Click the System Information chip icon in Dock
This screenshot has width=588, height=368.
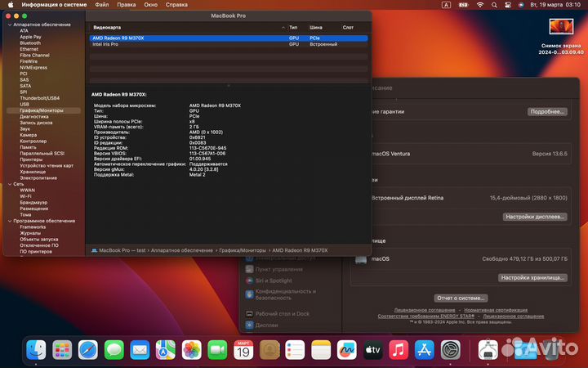pyautogui.click(x=488, y=350)
